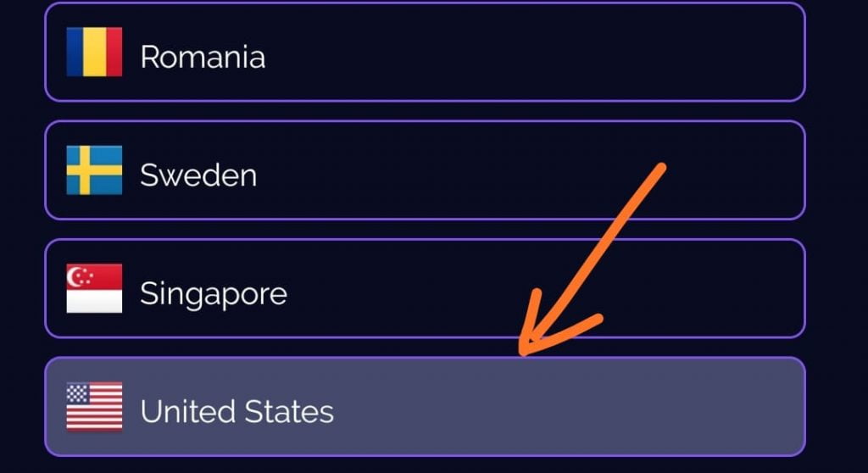
Task: Select the Romania country option
Action: click(x=424, y=52)
